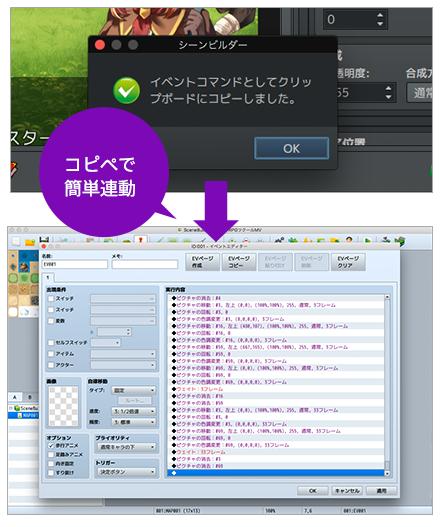Screen dimensions: 442x527
Task: Expand the 自律移動 タイプ dropdown
Action: tap(133, 390)
